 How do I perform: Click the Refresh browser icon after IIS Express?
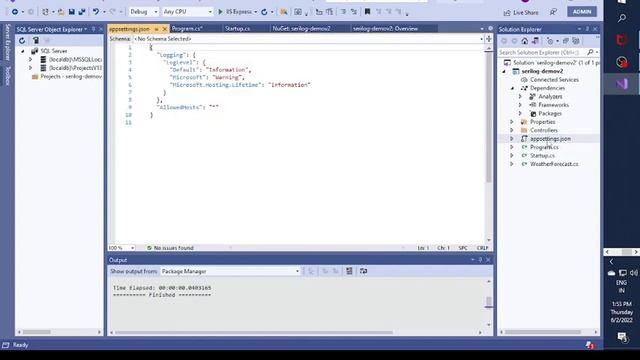point(264,12)
